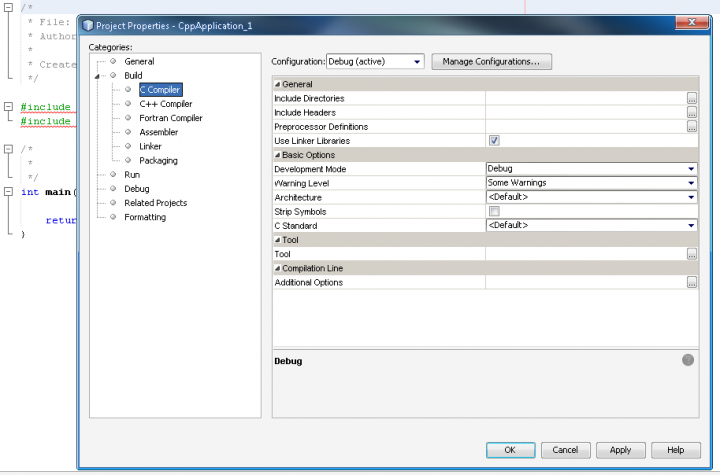Image resolution: width=720 pixels, height=475 pixels.
Task: Click the gray help icon in description panel
Action: click(688, 360)
